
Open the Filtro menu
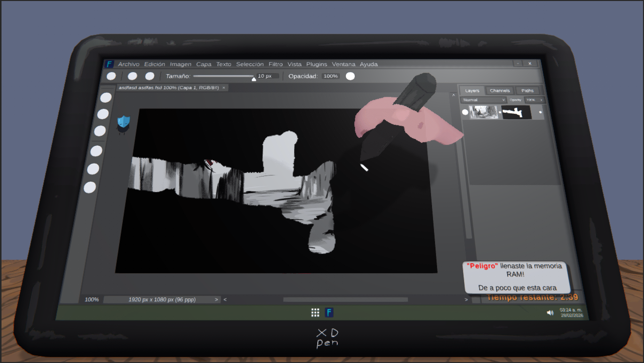(276, 64)
